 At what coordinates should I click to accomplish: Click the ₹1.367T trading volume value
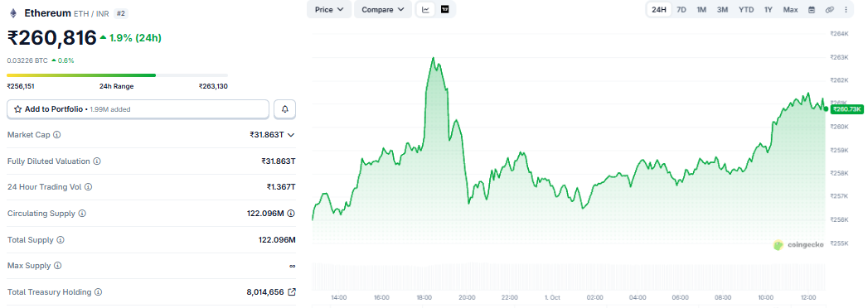point(281,187)
